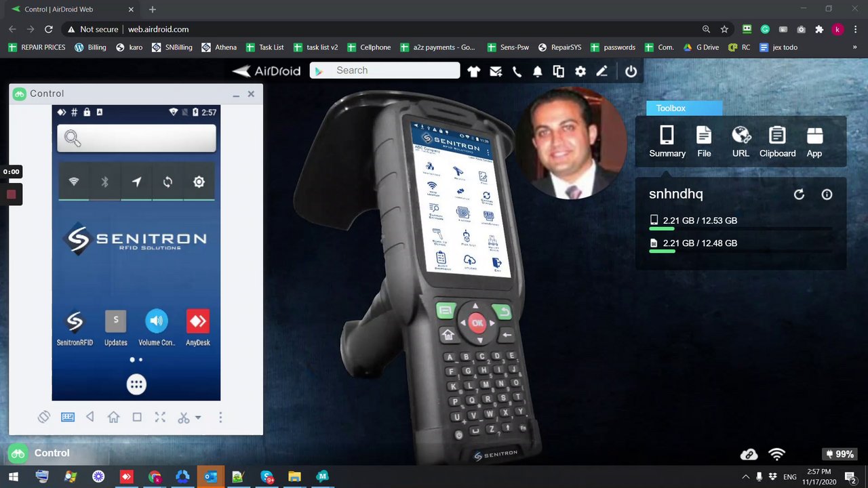868x488 pixels.
Task: Take screenshot with scissors icon
Action: [x=183, y=418]
